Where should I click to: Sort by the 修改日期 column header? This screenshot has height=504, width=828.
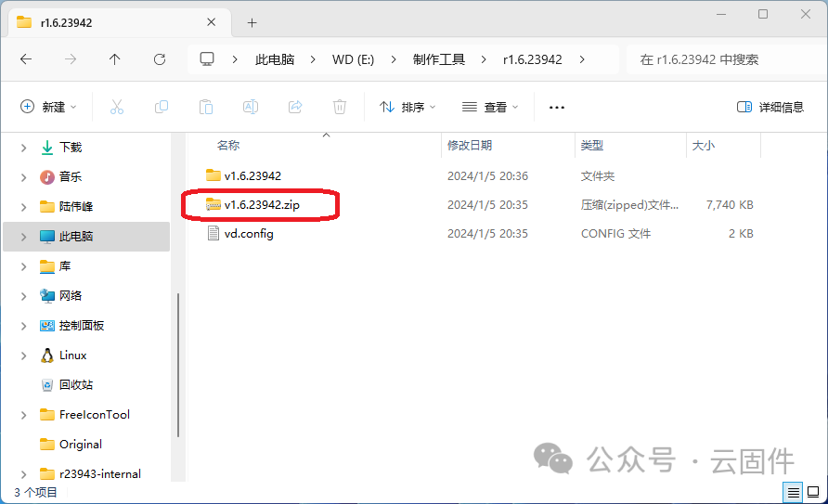coord(470,145)
